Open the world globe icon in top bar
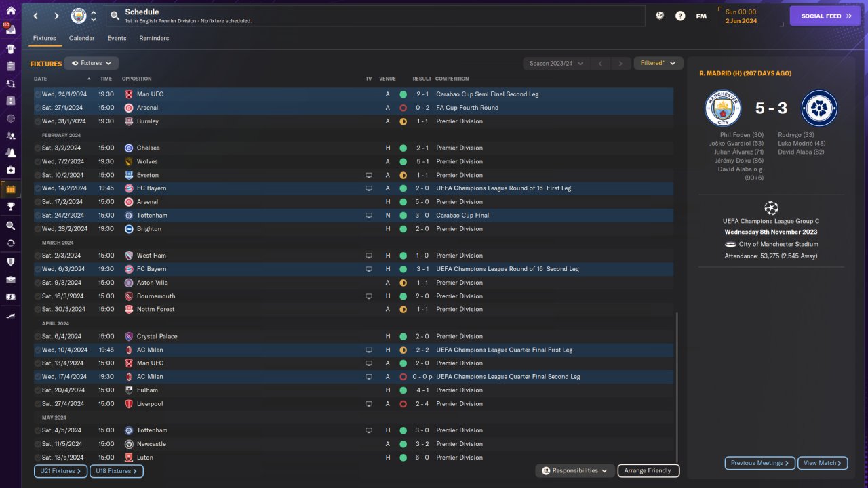Image resolution: width=868 pixels, height=488 pixels. (x=660, y=16)
